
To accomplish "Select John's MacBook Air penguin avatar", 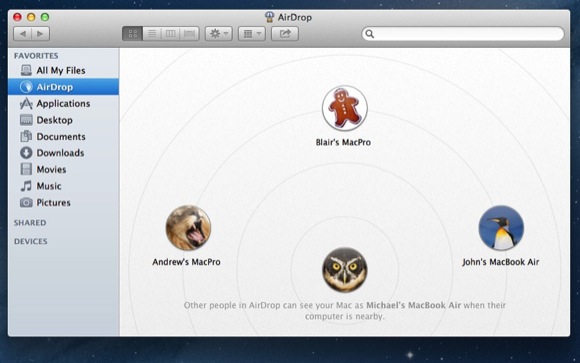I will point(501,228).
